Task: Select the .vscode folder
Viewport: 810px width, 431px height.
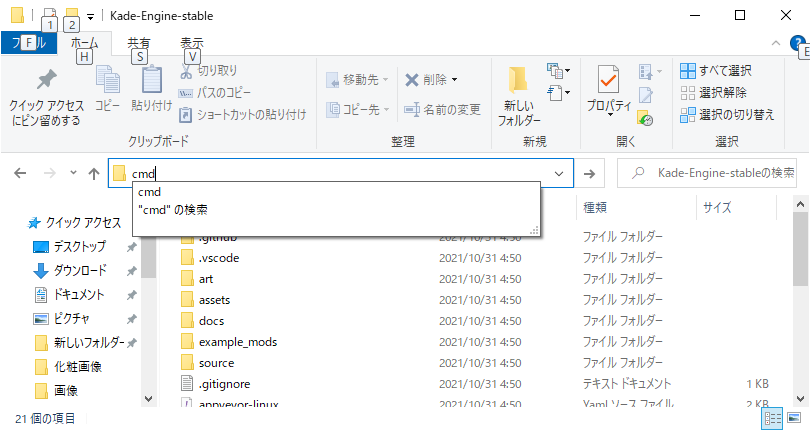Action: (219, 258)
